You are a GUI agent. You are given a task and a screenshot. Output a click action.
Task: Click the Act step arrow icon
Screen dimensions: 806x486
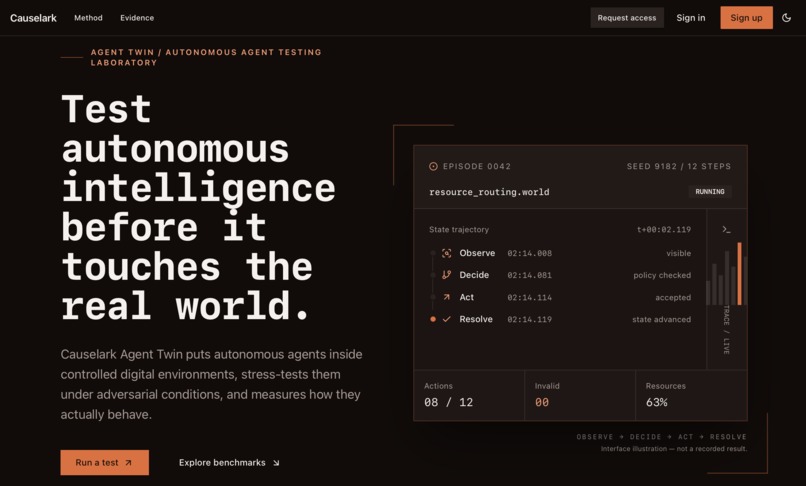tap(447, 297)
